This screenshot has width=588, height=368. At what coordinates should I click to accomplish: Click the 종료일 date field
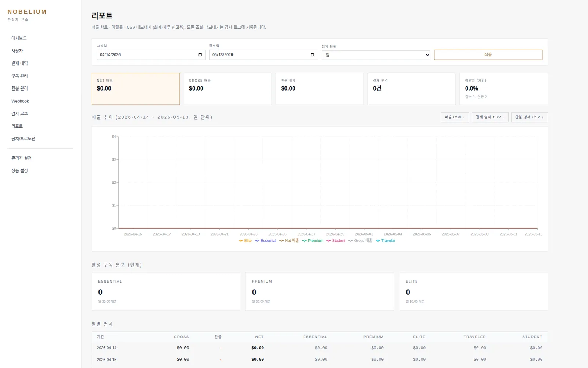263,55
